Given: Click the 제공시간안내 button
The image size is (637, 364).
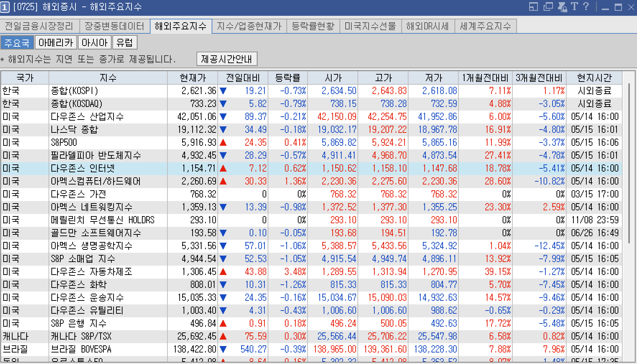Looking at the screenshot, I should [227, 59].
